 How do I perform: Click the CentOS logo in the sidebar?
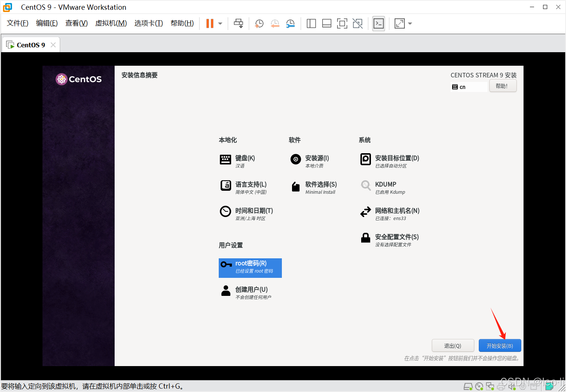79,79
